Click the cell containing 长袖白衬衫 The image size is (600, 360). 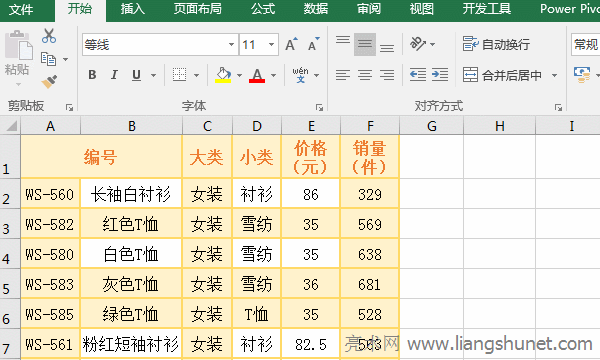coord(131,194)
